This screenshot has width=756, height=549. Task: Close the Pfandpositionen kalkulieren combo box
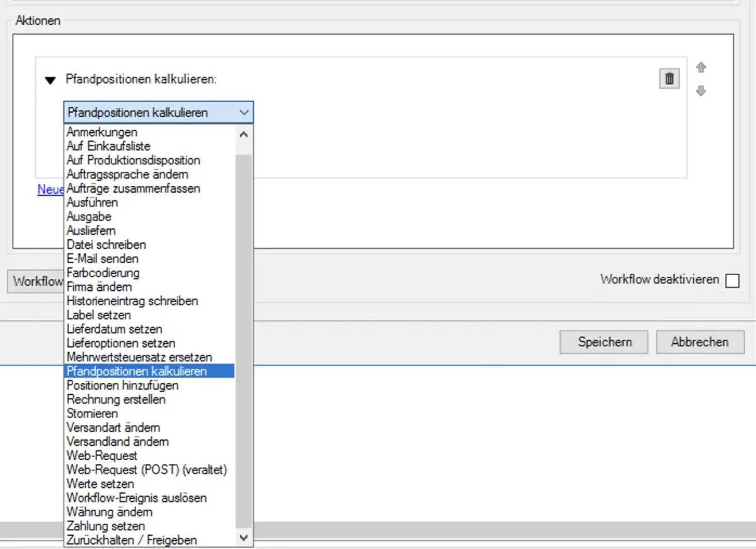coord(244,113)
